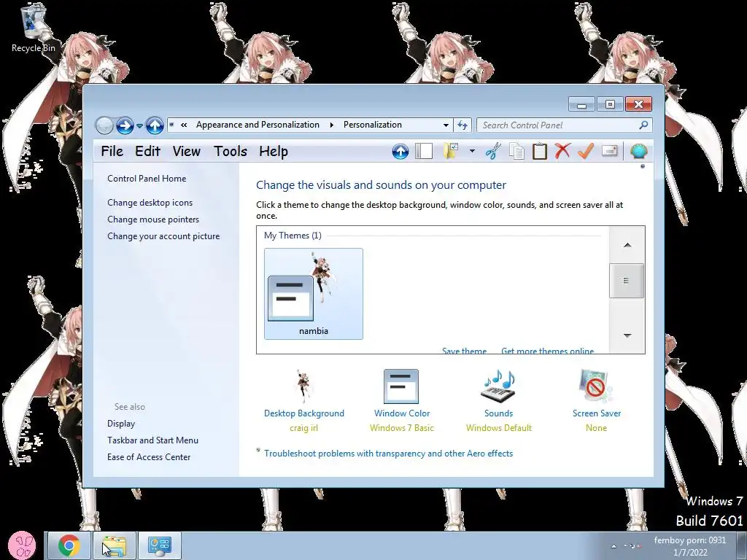Image resolution: width=747 pixels, height=560 pixels.
Task: Open the pink Start button
Action: coord(22,545)
